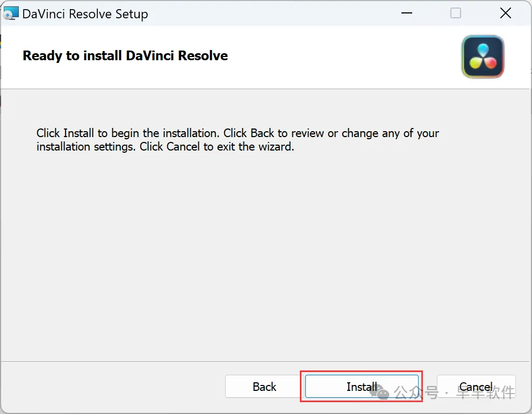Cancel the DaVinci Resolve setup wizard

pos(476,386)
